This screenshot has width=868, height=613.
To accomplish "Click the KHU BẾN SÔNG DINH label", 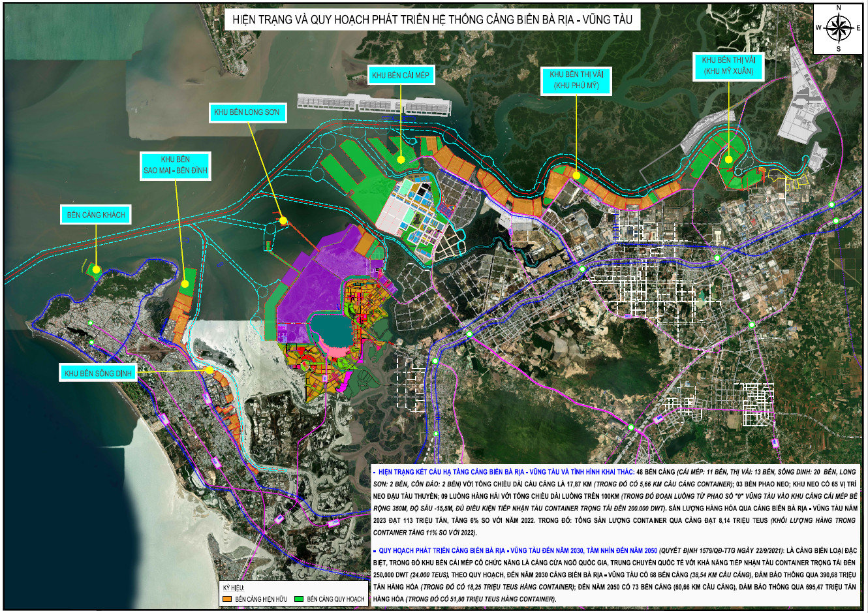I will pos(98,373).
